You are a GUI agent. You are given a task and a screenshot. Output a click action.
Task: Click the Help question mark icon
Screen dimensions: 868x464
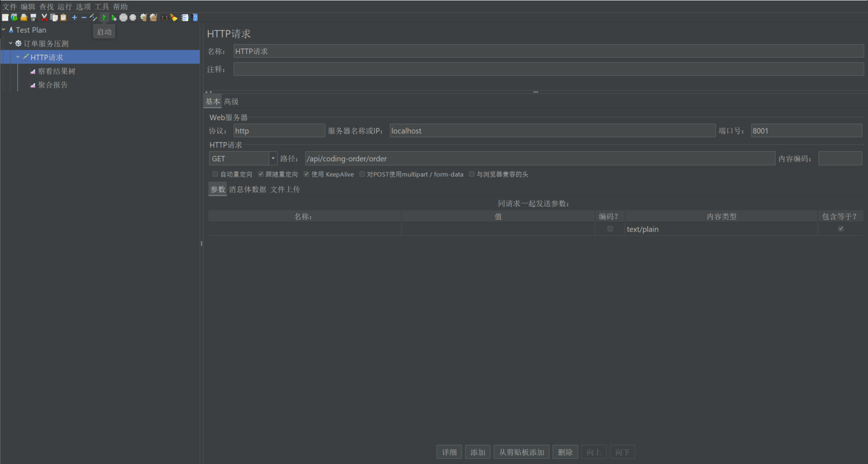(x=195, y=18)
